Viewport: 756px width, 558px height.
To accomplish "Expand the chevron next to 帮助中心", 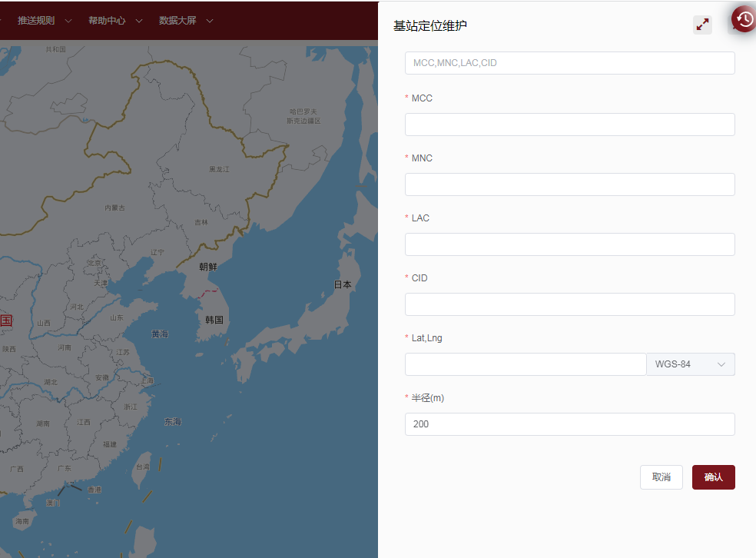I will pyautogui.click(x=139, y=21).
